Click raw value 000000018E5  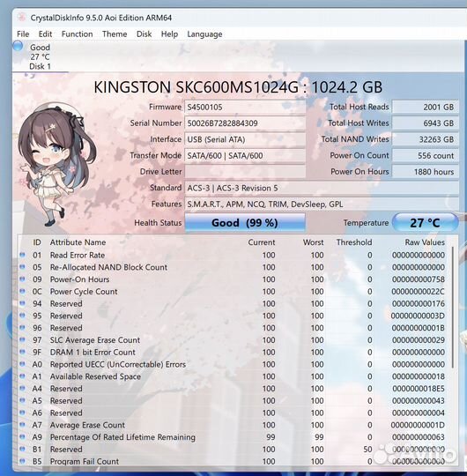[x=419, y=389]
